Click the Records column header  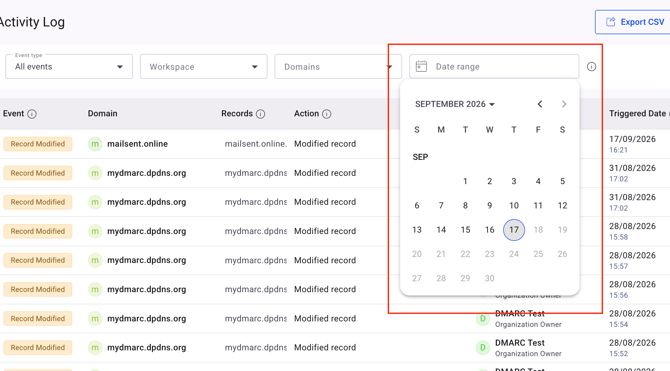click(237, 114)
